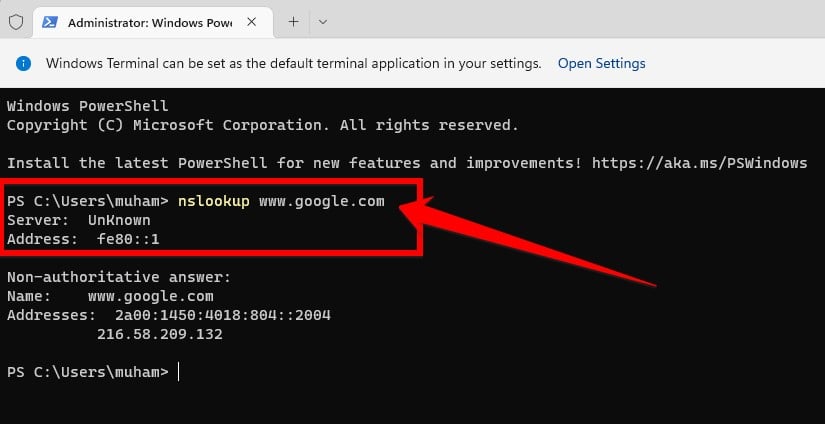
Task: Close the Administrator: Windows PowerShell tab
Action: [251, 22]
